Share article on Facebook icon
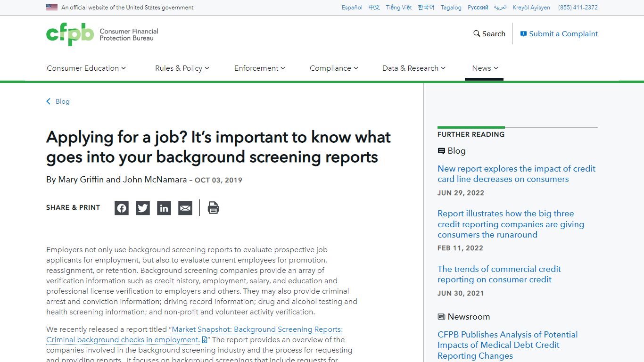 click(x=122, y=208)
